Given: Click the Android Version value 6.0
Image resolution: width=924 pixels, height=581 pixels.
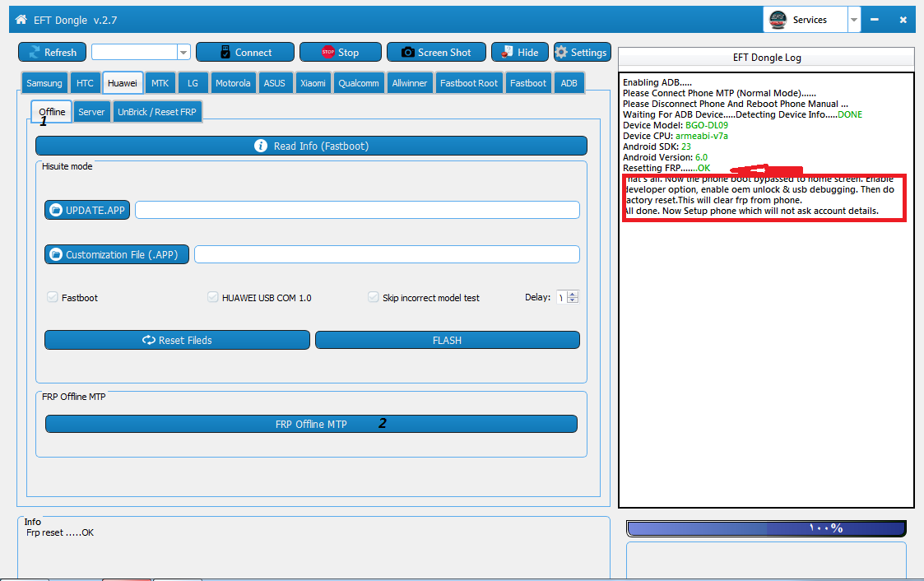Looking at the screenshot, I should [701, 156].
